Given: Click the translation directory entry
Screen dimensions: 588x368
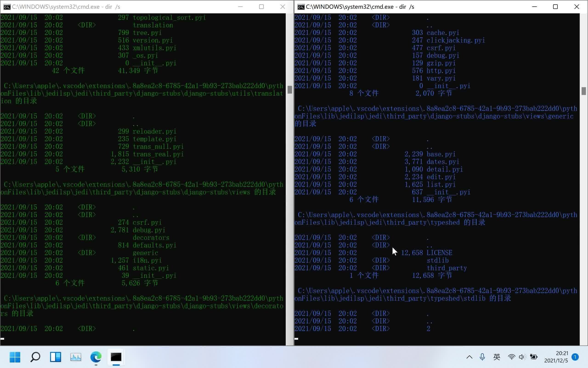Looking at the screenshot, I should click(153, 25).
